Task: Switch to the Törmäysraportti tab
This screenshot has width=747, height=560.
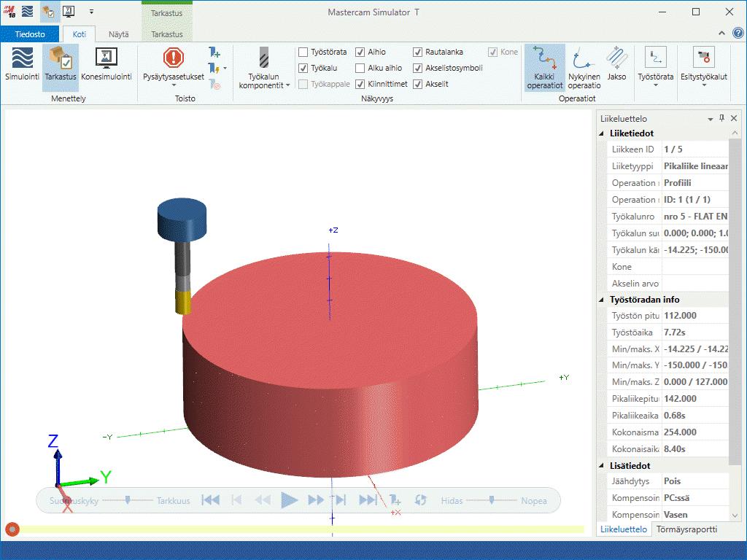Action: point(686,529)
